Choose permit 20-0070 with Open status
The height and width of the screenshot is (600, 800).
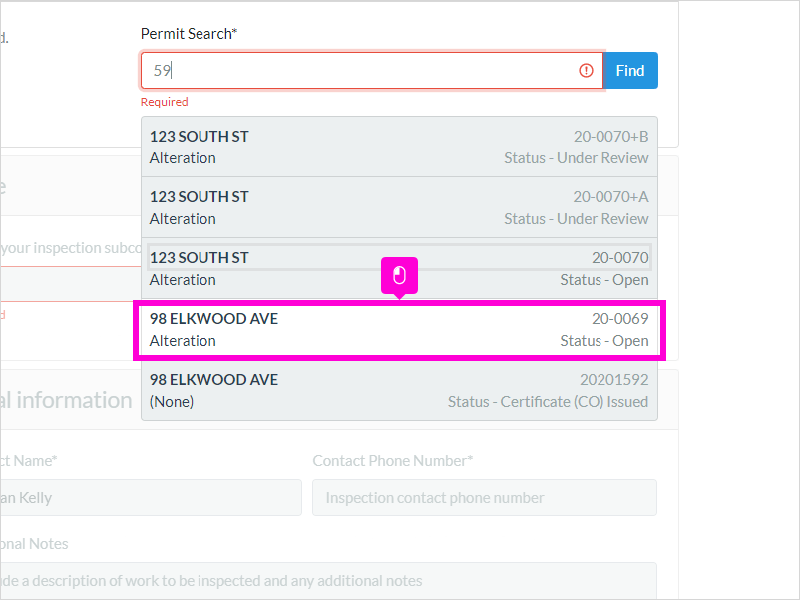399,268
